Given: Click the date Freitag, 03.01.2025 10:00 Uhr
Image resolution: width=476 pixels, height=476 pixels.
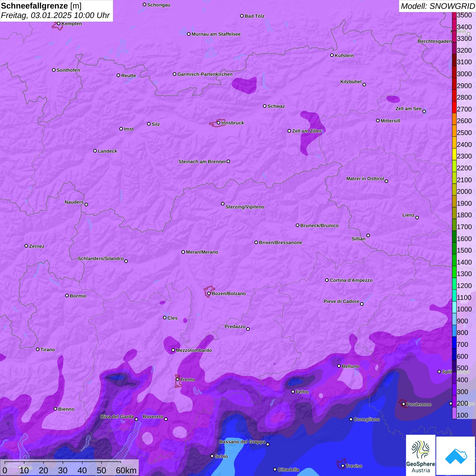Looking at the screenshot, I should pos(55,15).
